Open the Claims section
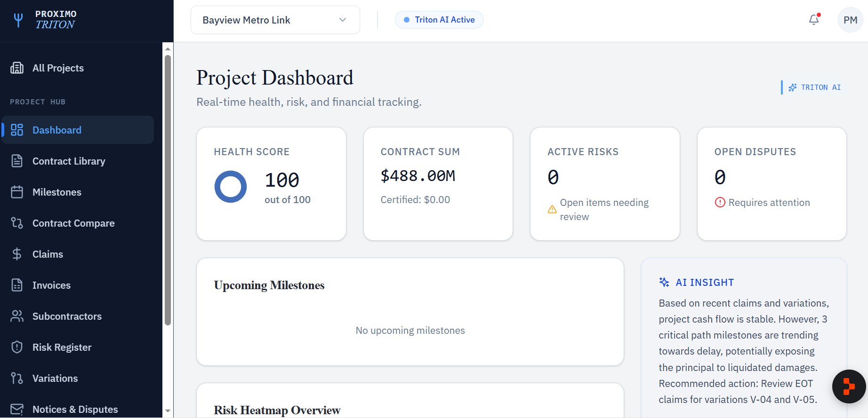The width and height of the screenshot is (868, 418). coord(78,254)
